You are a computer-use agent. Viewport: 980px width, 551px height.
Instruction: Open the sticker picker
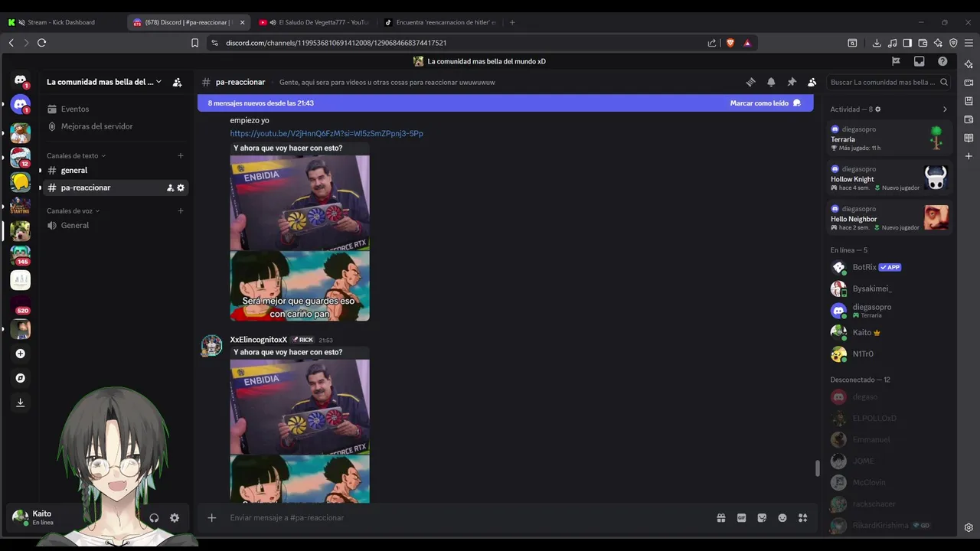[x=762, y=518]
